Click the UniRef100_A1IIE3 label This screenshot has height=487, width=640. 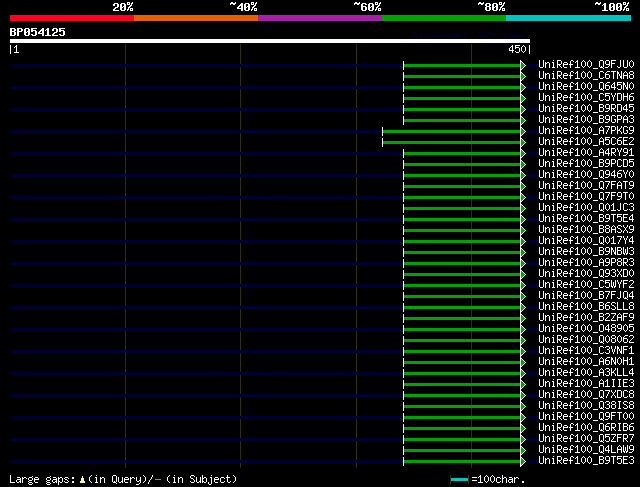[x=586, y=384]
